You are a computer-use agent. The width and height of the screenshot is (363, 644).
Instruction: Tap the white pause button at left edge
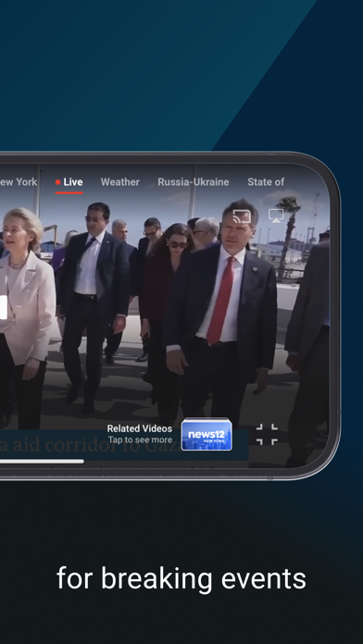click(4, 307)
